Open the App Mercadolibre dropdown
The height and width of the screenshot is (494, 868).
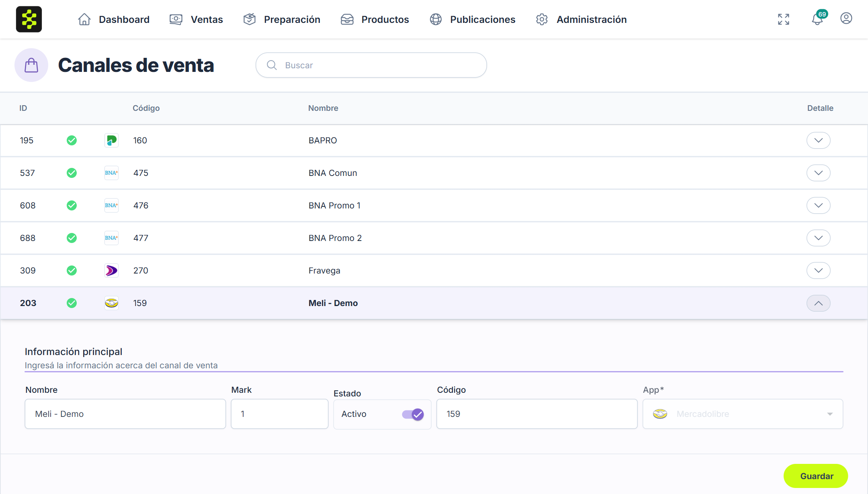point(743,414)
